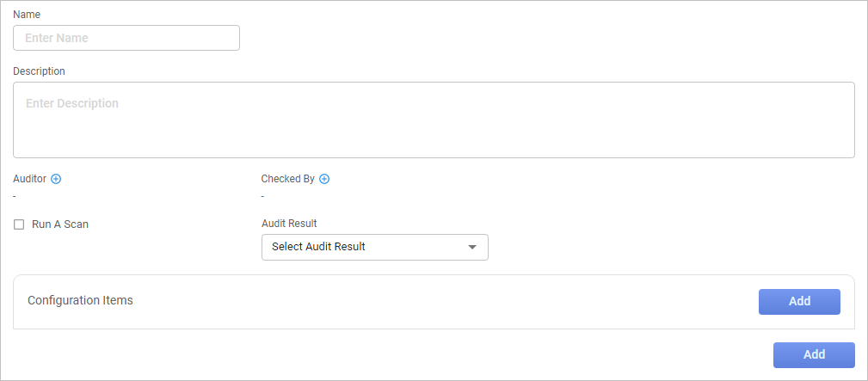
Task: Click the Name field label
Action: (27, 15)
